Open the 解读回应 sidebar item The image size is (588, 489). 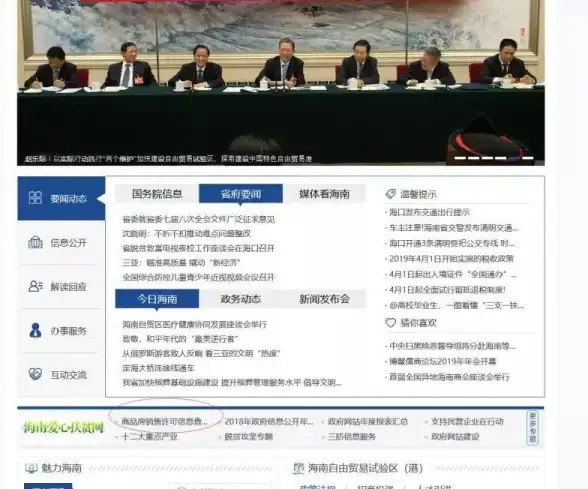tap(61, 287)
